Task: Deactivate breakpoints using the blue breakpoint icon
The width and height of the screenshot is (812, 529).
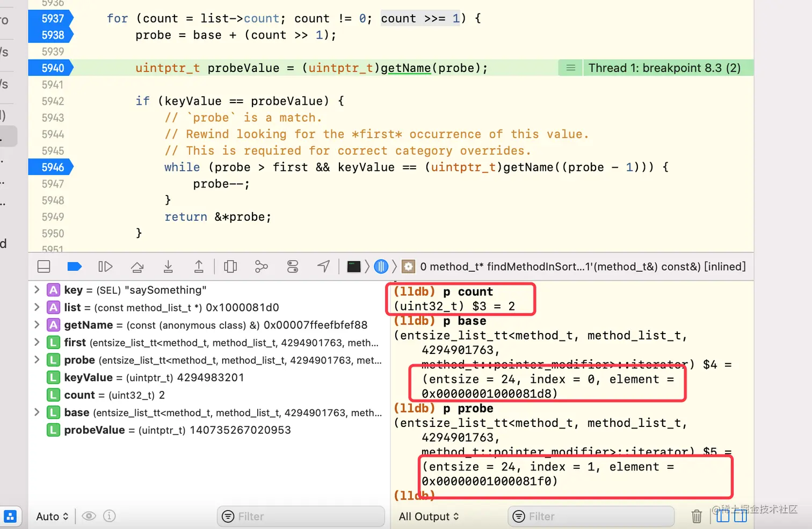Action: [74, 266]
